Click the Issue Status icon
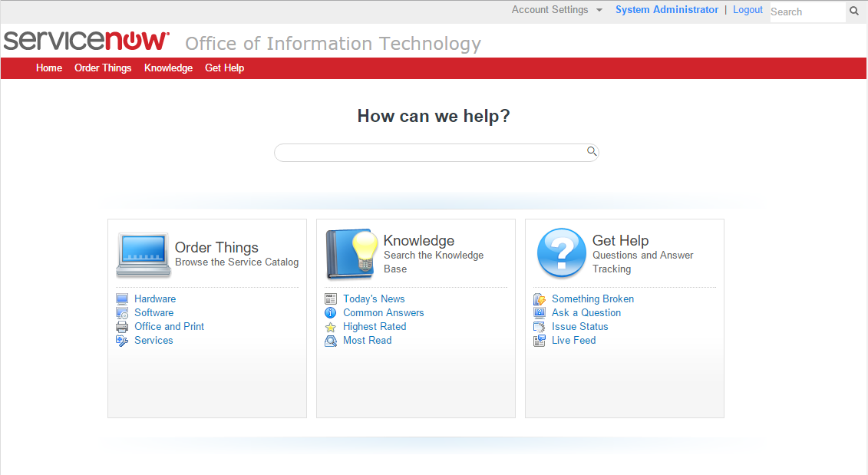This screenshot has height=475, width=868. (x=540, y=327)
